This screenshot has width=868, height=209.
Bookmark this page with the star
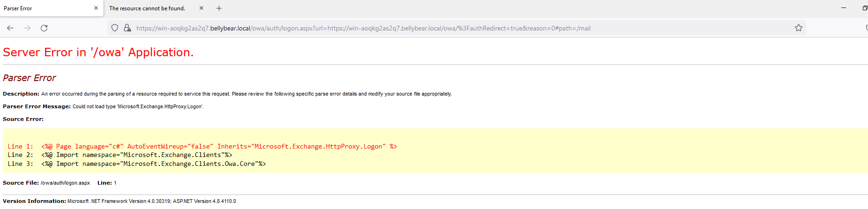tap(799, 28)
